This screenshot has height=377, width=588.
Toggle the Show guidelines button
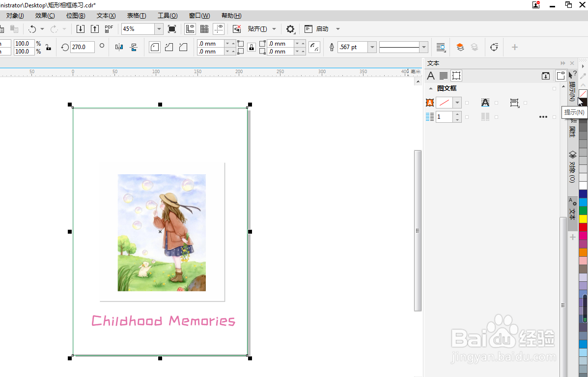(x=219, y=29)
